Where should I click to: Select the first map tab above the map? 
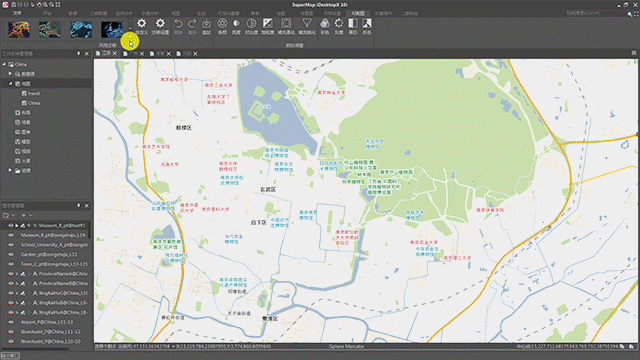(106, 53)
